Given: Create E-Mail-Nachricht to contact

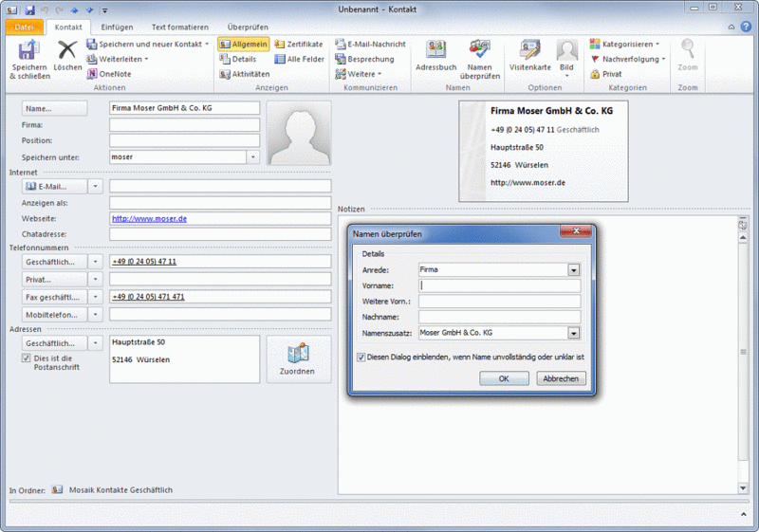Looking at the screenshot, I should pyautogui.click(x=371, y=44).
